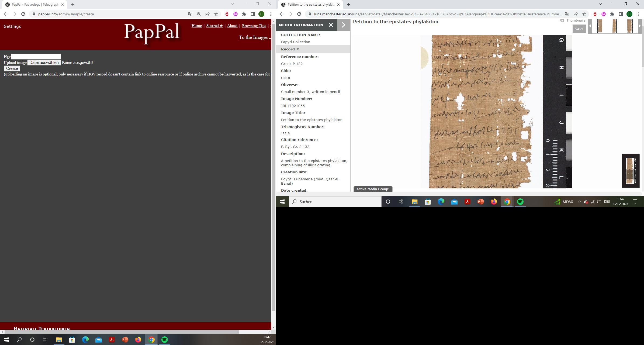Show previous items in the thumbnail strip
The width and height of the screenshot is (644, 345).
[x=590, y=26]
